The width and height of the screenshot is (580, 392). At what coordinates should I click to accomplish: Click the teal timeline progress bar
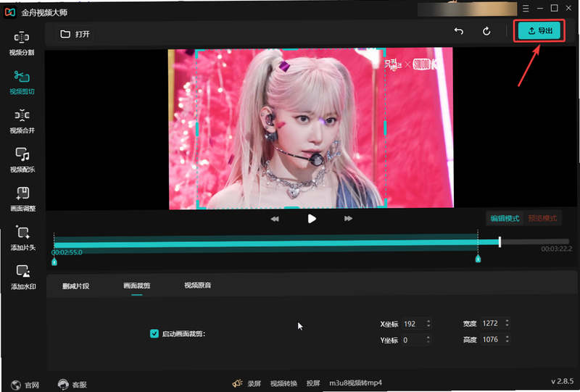pyautogui.click(x=276, y=243)
